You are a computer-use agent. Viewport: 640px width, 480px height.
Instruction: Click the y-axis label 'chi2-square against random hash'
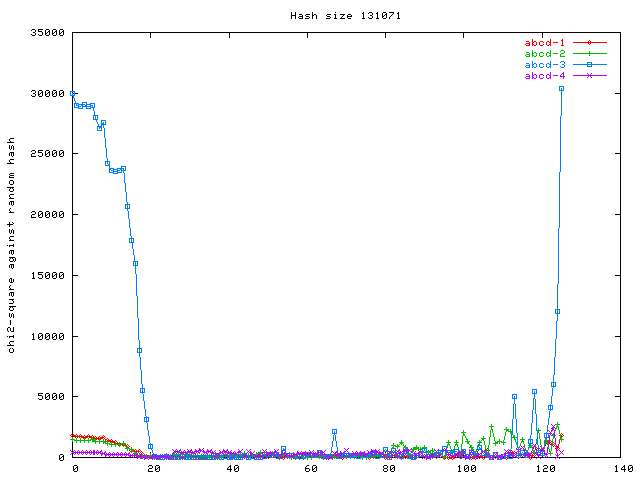click(11, 245)
